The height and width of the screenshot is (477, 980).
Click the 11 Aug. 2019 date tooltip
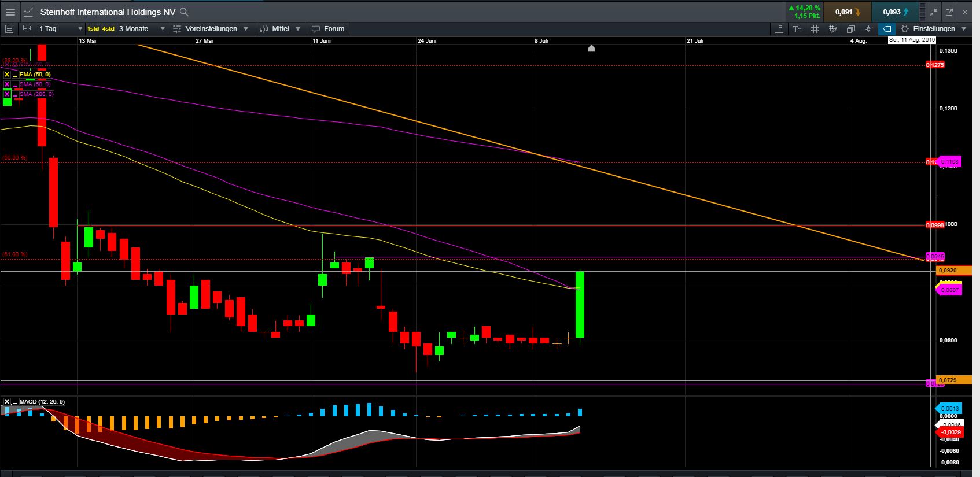pos(912,40)
